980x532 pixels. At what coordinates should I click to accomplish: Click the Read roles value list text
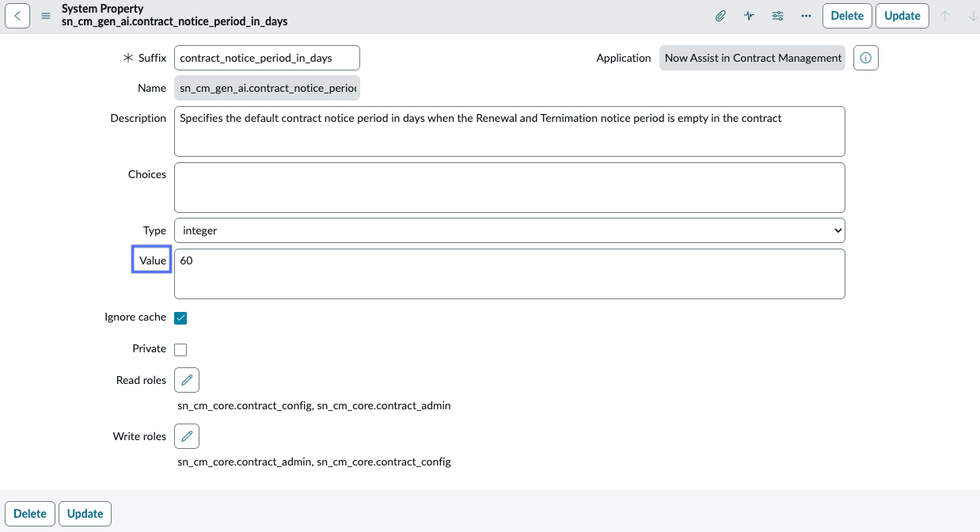pyautogui.click(x=314, y=405)
